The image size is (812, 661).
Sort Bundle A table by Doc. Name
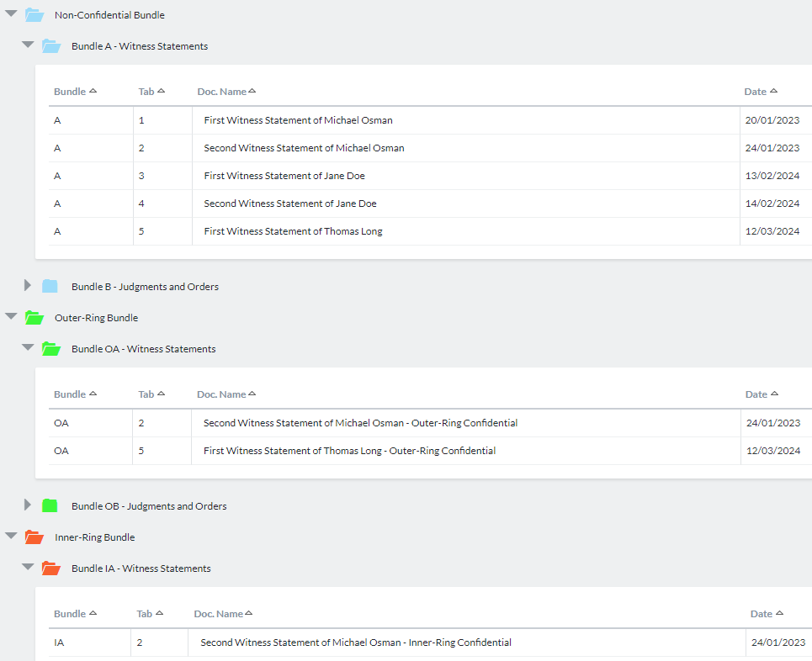[226, 92]
